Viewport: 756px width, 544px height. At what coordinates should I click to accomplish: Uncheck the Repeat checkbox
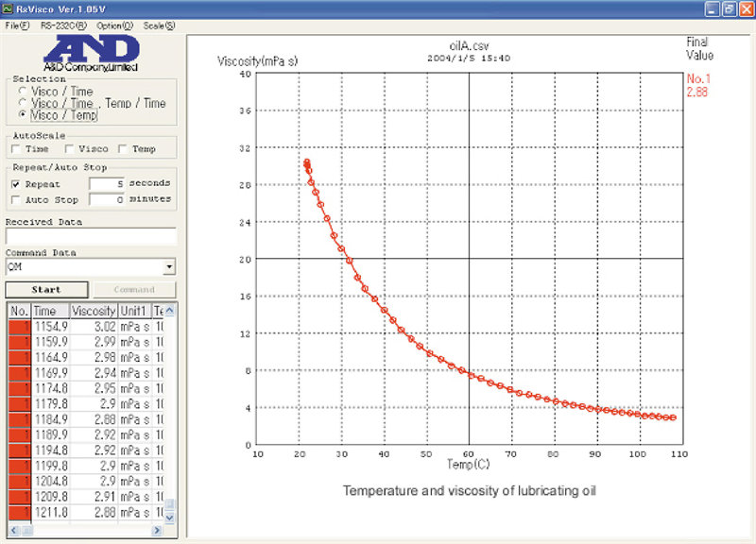point(15,184)
